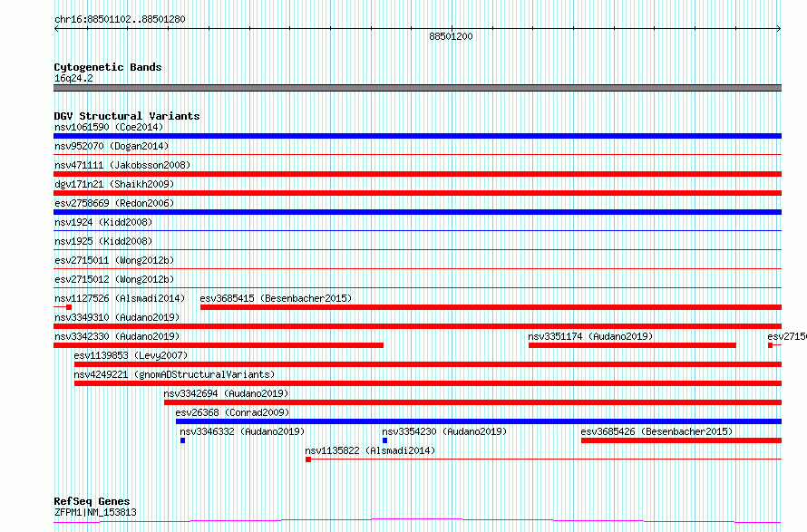Open esv26368 (Conrad2009) variant
This screenshot has width=807, height=532.
pyautogui.click(x=233, y=412)
